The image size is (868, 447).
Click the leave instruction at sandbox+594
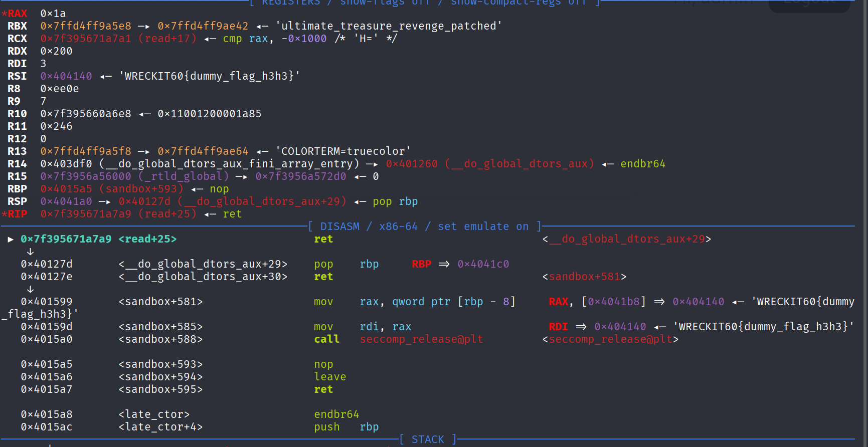(x=330, y=377)
